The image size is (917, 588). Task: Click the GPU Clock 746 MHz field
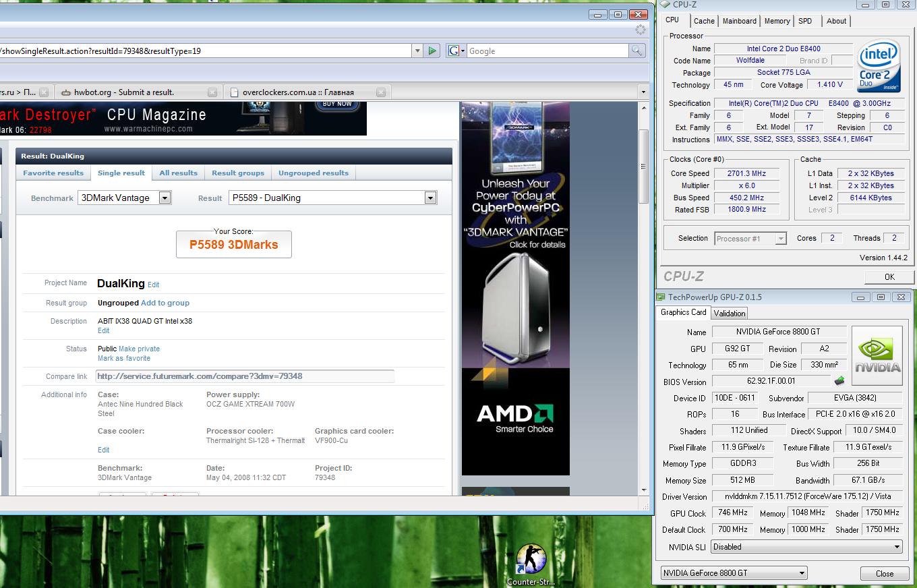tap(733, 512)
